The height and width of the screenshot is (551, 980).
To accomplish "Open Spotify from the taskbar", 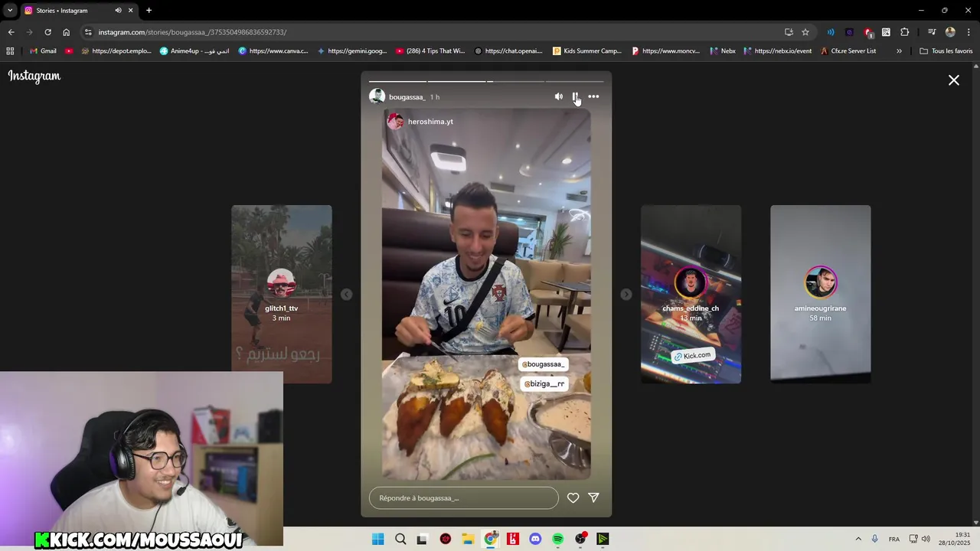I will click(x=558, y=539).
